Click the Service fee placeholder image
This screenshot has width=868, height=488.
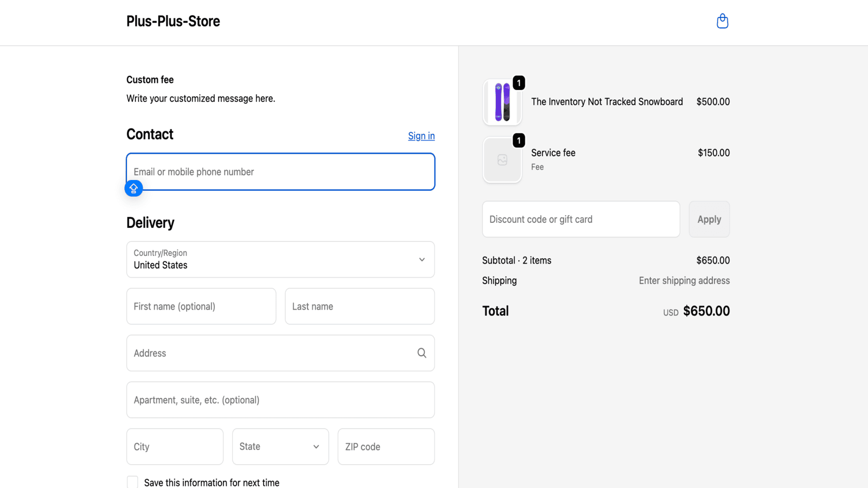pos(502,160)
